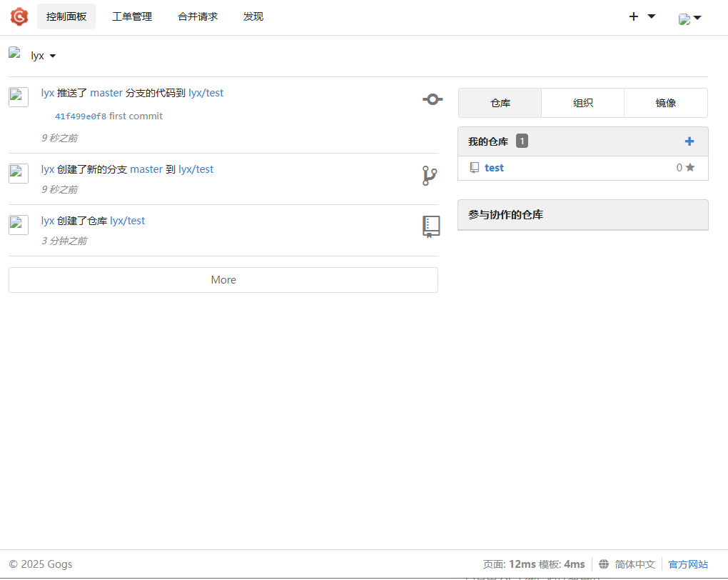
Task: Click the repository icon of created-repo activity
Action: 431,226
